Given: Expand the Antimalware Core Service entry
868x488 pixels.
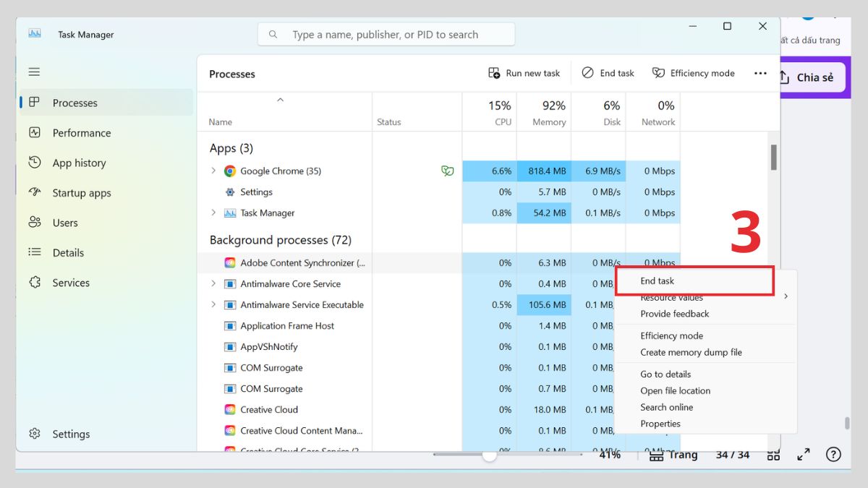Looking at the screenshot, I should (213, 283).
